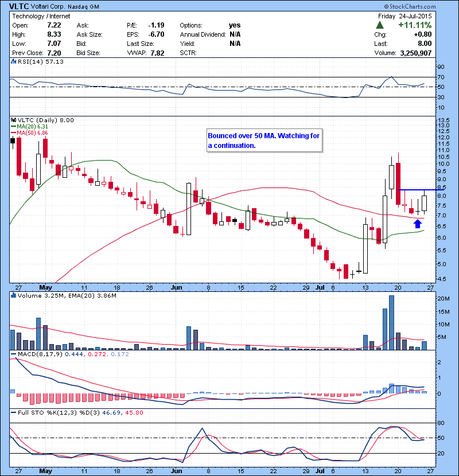Select the red MA(50) 6.86 legend entry

tap(29, 133)
